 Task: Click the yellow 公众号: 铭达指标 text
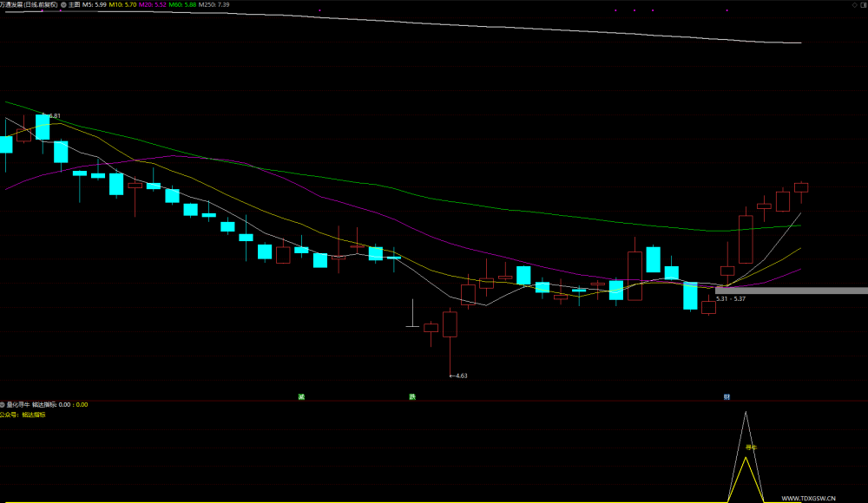pyautogui.click(x=23, y=415)
